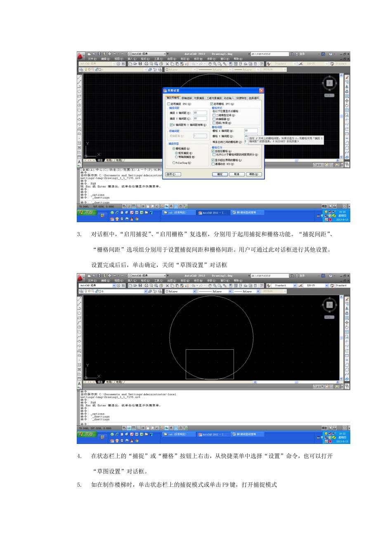Switch to the 极轴追踪 tab in 草图设置
Viewport: 392px width, 555px height.
(187, 98)
